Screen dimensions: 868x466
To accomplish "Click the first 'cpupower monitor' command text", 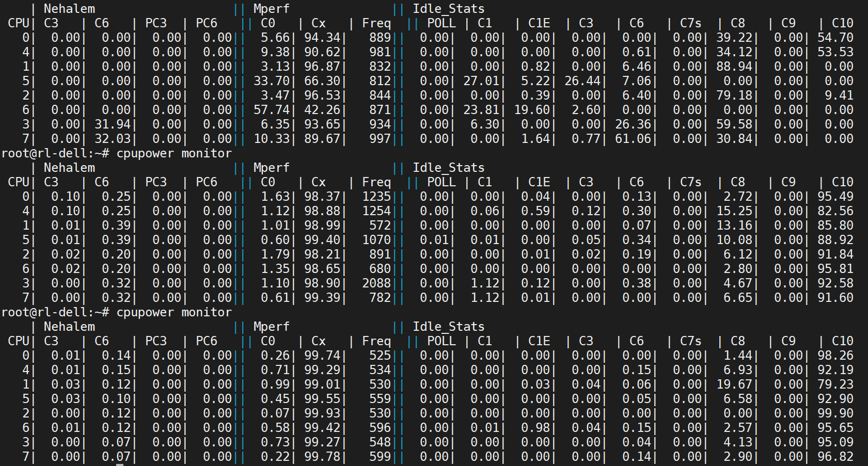I will 174,153.
